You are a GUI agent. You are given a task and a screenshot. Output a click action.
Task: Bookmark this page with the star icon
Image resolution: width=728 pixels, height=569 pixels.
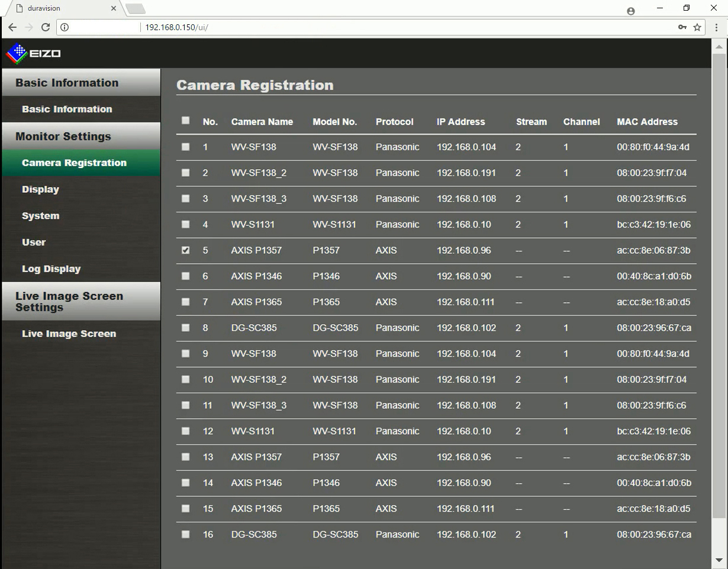tap(697, 27)
